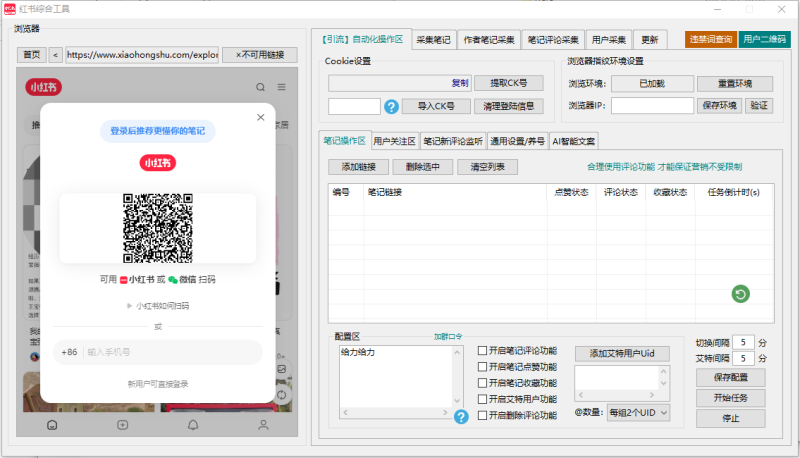The height and width of the screenshot is (458, 800).
Task: Click the ×不可用链接 button
Action: 260,55
